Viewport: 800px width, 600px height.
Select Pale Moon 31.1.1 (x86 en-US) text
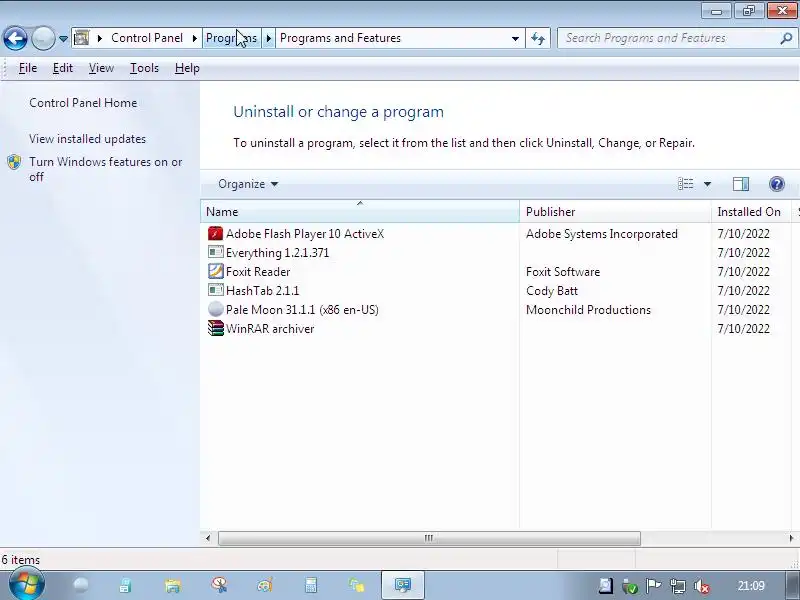click(302, 309)
